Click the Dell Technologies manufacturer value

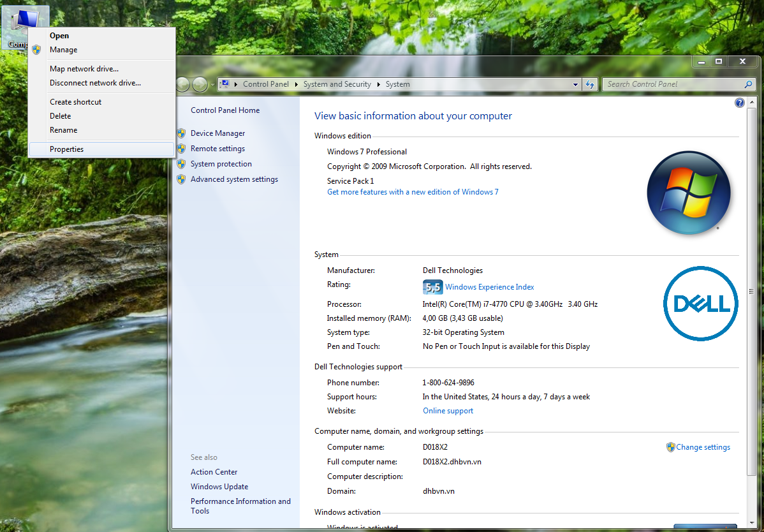pyautogui.click(x=453, y=270)
